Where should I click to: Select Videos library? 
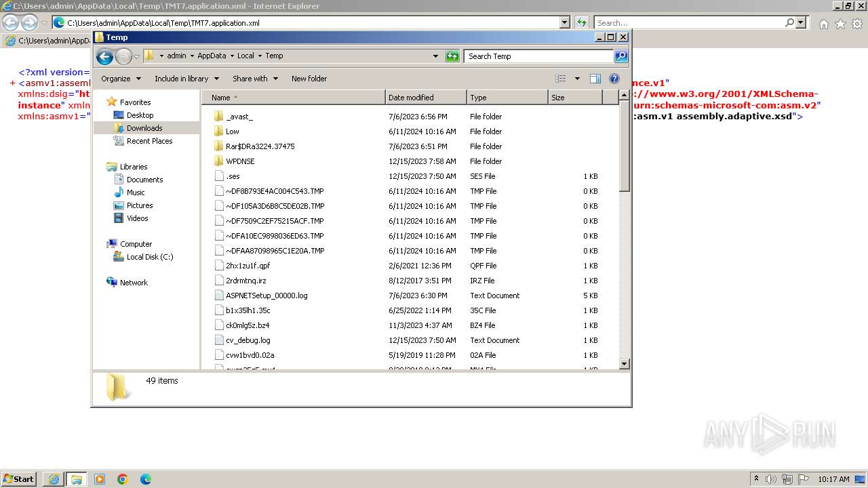(x=137, y=218)
